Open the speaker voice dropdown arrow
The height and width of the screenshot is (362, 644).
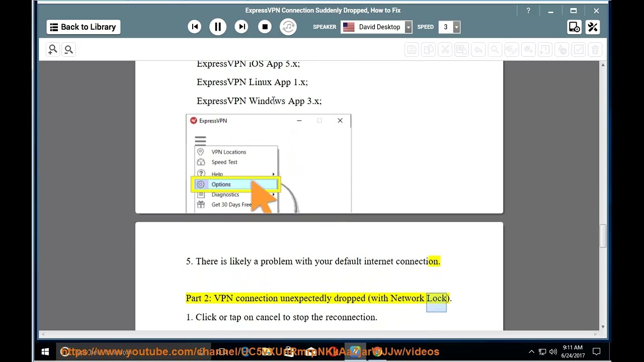click(x=409, y=27)
